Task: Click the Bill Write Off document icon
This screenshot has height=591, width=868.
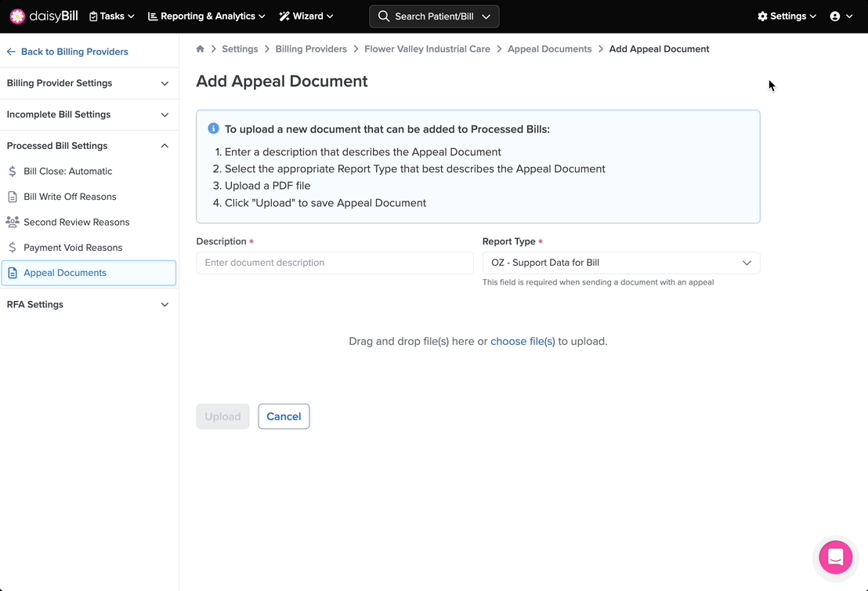Action: (13, 197)
